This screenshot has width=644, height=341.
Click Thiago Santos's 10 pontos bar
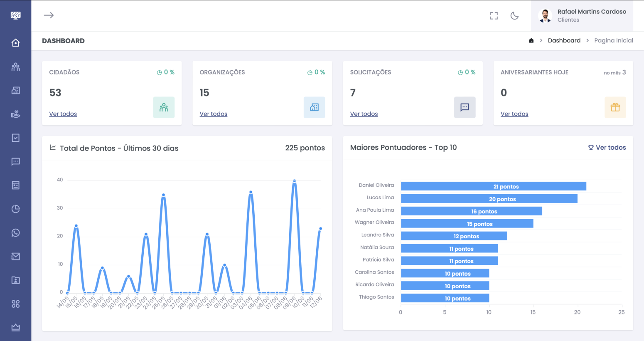[x=445, y=298]
